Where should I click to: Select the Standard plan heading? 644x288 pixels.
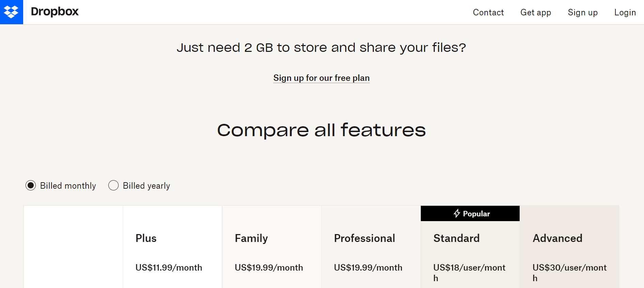[x=456, y=238]
